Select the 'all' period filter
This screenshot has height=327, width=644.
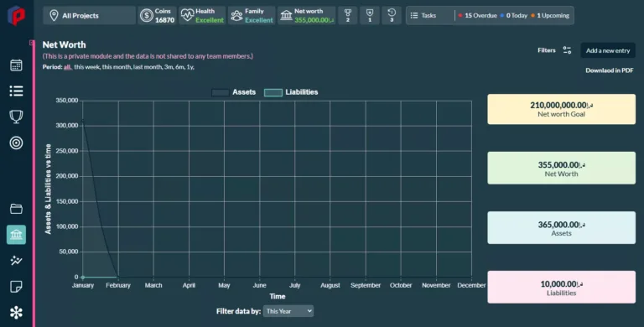(x=67, y=67)
